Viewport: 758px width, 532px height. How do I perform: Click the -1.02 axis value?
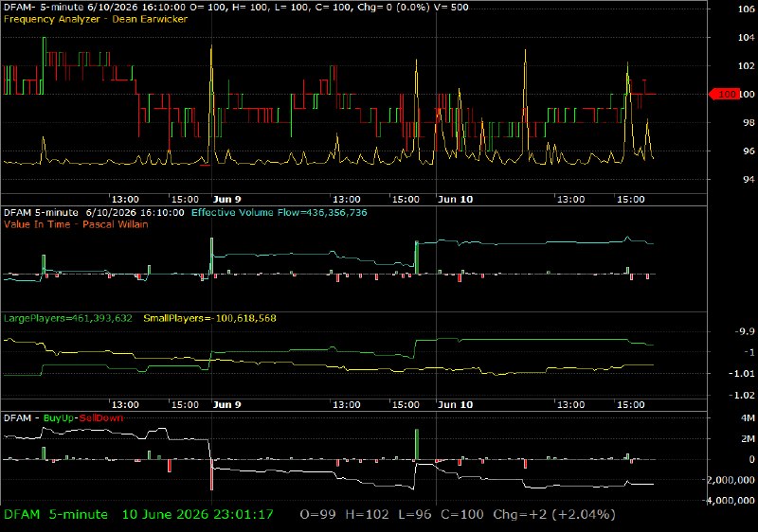click(x=742, y=396)
